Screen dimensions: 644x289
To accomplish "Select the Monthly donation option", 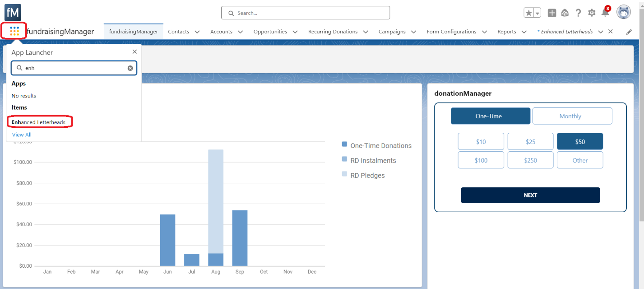I will pyautogui.click(x=572, y=116).
